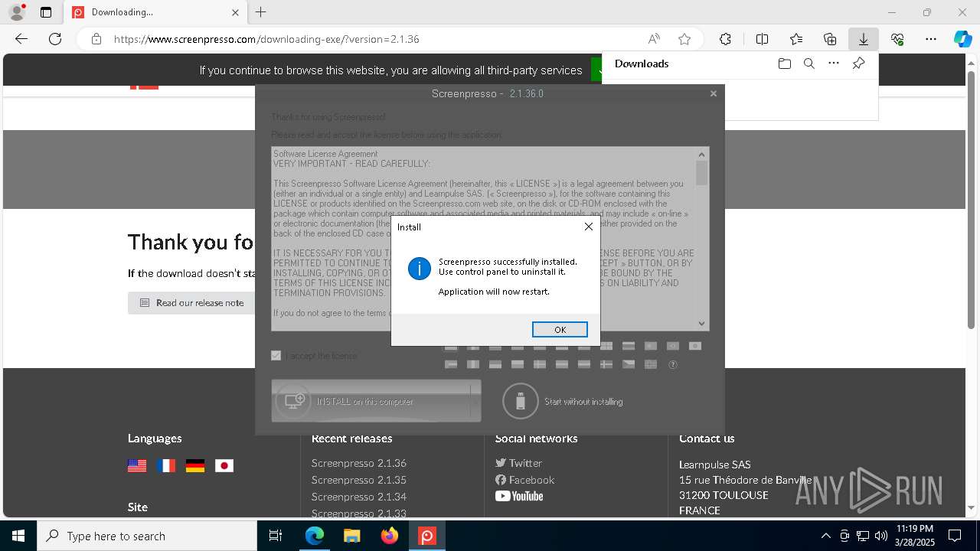This screenshot has height=551, width=980.
Task: Open the Windows Start menu
Action: point(18,536)
